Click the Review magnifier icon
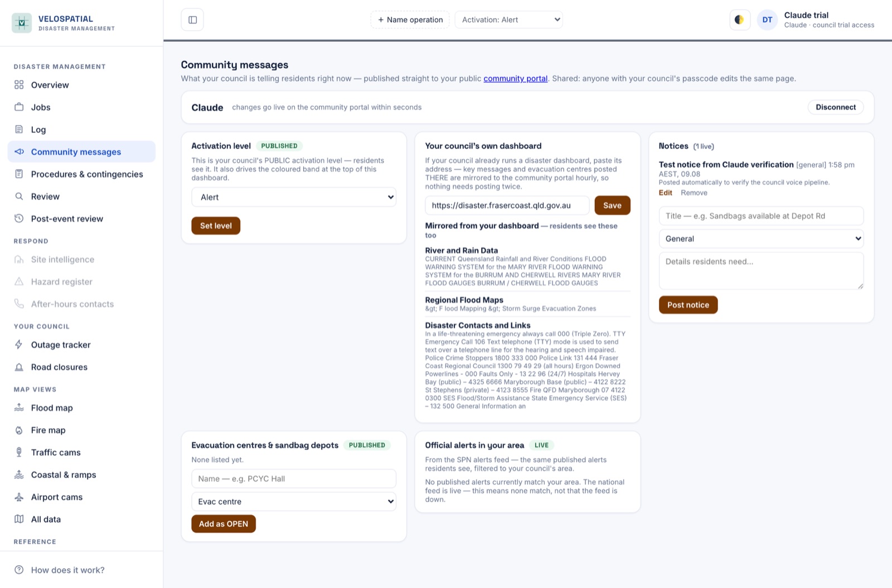892x588 pixels. pyautogui.click(x=19, y=196)
